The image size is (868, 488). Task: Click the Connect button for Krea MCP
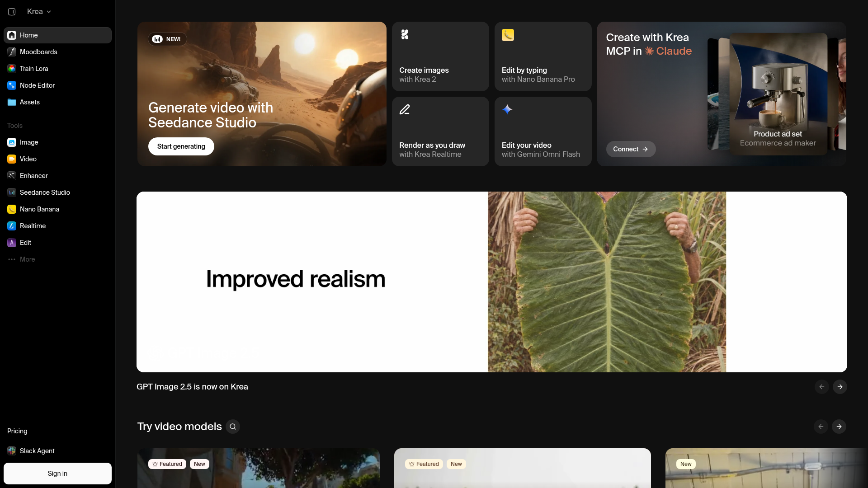(631, 149)
